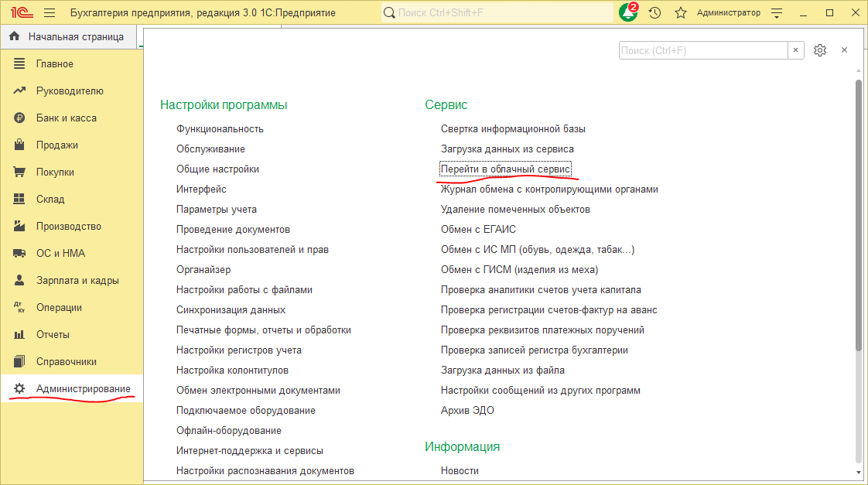Image resolution: width=868 pixels, height=485 pixels.
Task: Open Удаление помеченных объектов
Action: coord(515,209)
